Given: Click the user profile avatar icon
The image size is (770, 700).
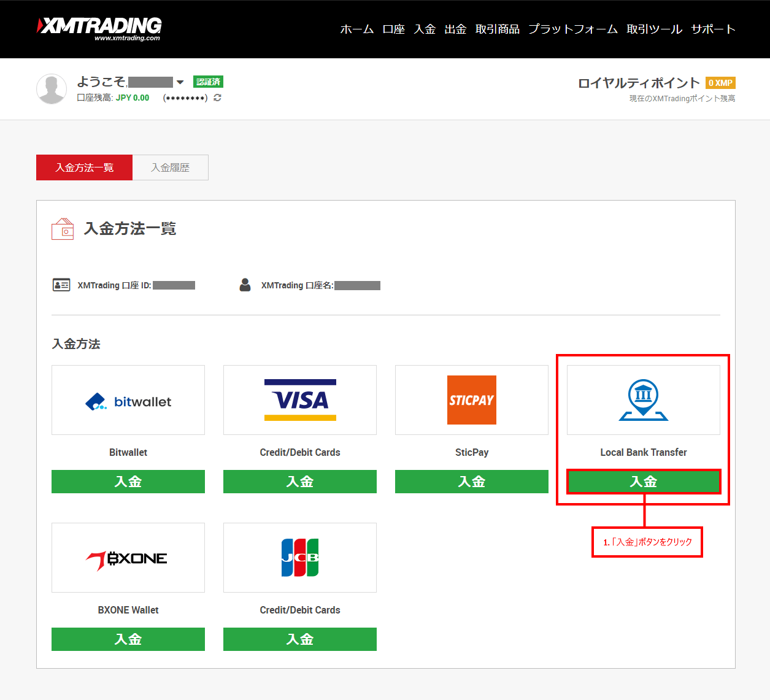Looking at the screenshot, I should point(52,89).
